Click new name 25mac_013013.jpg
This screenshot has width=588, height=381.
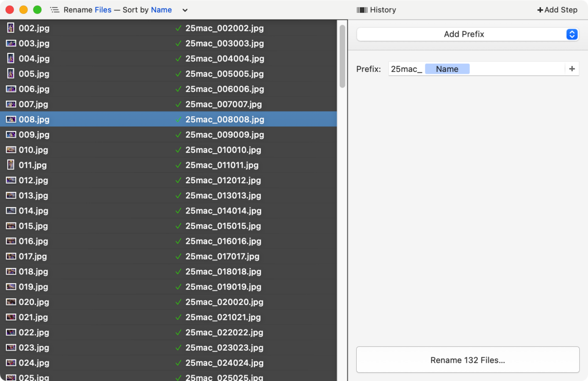coord(223,195)
